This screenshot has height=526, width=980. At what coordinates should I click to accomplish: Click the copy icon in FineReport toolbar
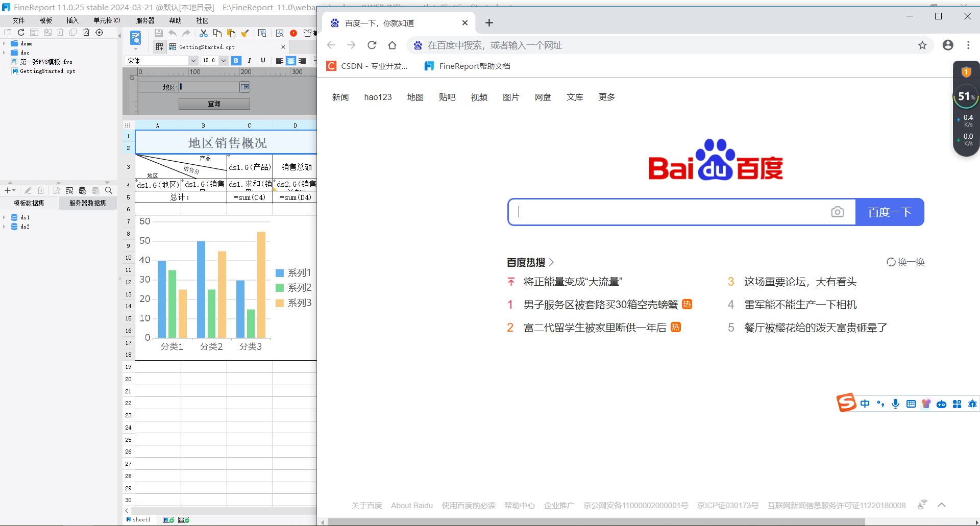[217, 33]
